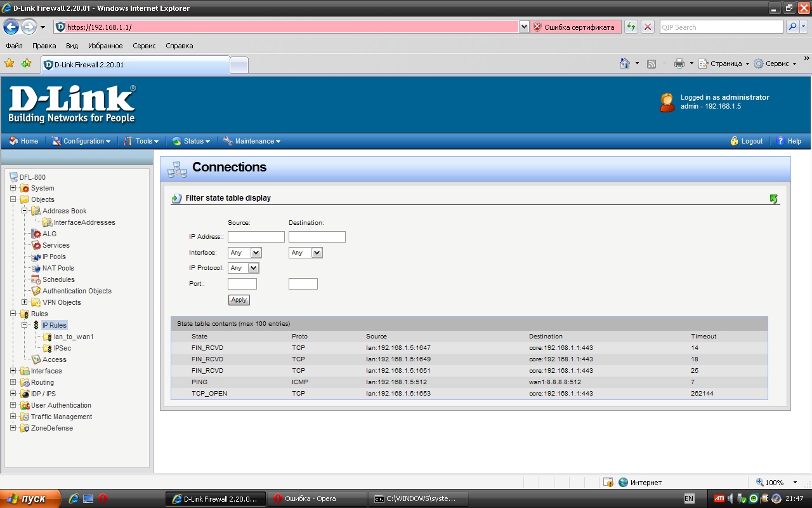The height and width of the screenshot is (508, 812).
Task: Click the Favorites star icon
Action: click(10, 63)
